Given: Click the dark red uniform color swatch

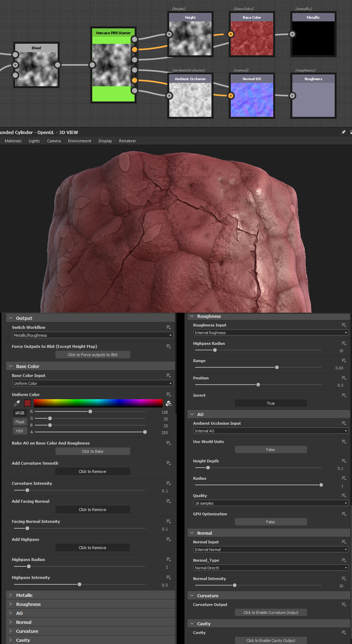Looking at the screenshot, I should click(27, 403).
